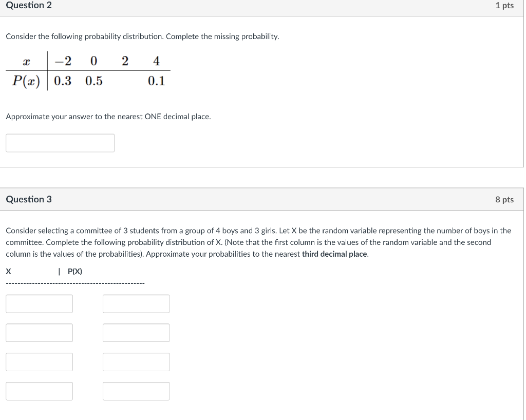Click the Question 2 answer input box
Screen dimensions: 526x420
(60, 142)
